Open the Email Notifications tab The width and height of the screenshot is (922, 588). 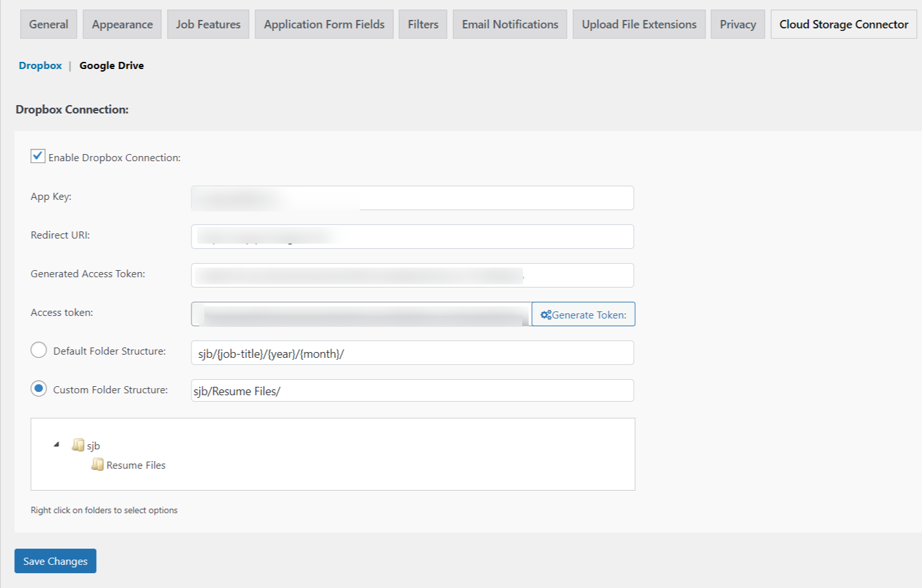(x=509, y=24)
